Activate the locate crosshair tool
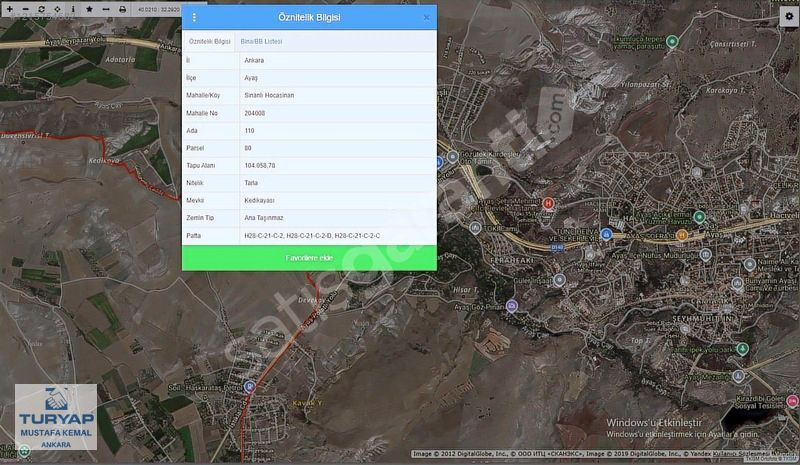Screen dimensions: 800x465 [x=57, y=9]
